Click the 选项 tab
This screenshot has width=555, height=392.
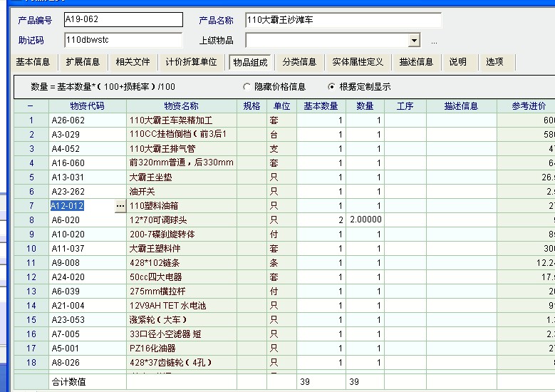[x=494, y=62]
